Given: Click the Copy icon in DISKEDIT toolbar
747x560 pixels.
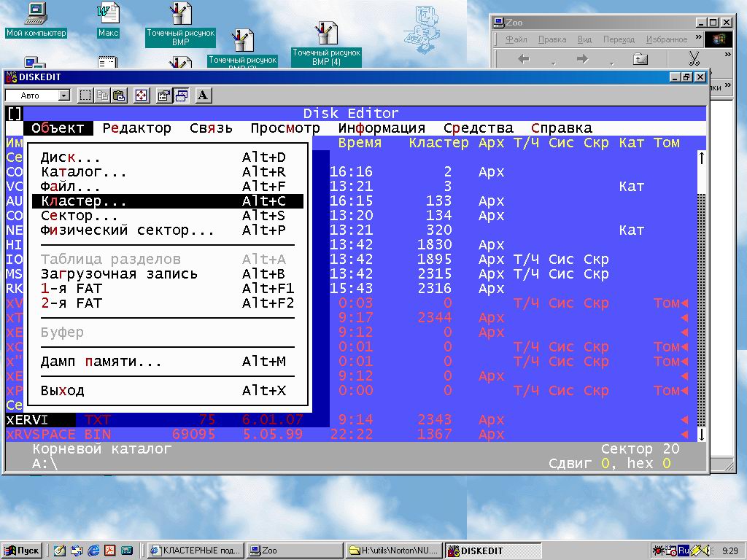Looking at the screenshot, I should (x=102, y=96).
